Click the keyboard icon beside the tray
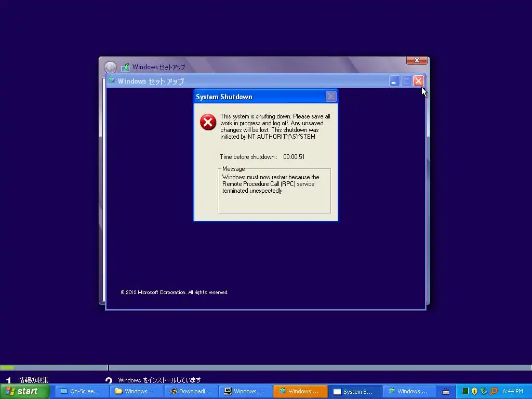 click(446, 392)
